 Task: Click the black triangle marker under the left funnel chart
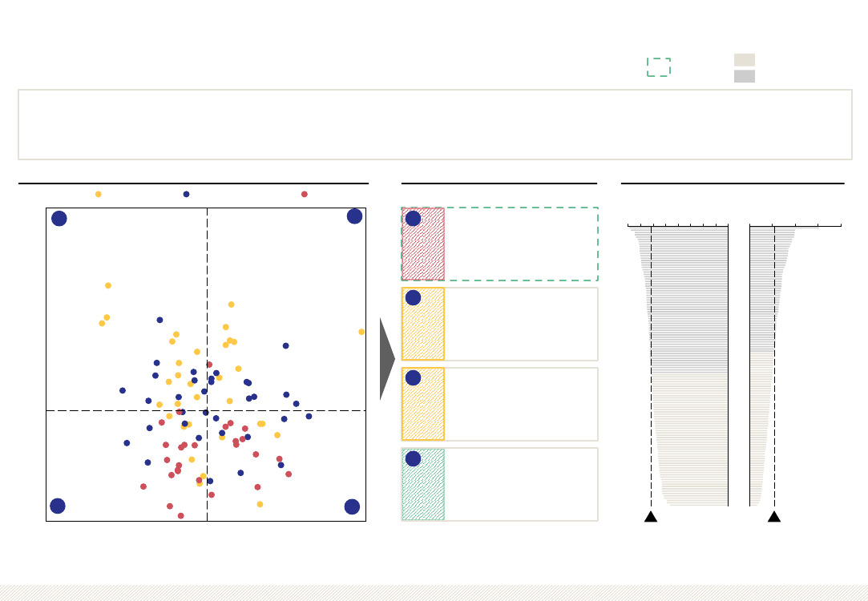(x=651, y=516)
